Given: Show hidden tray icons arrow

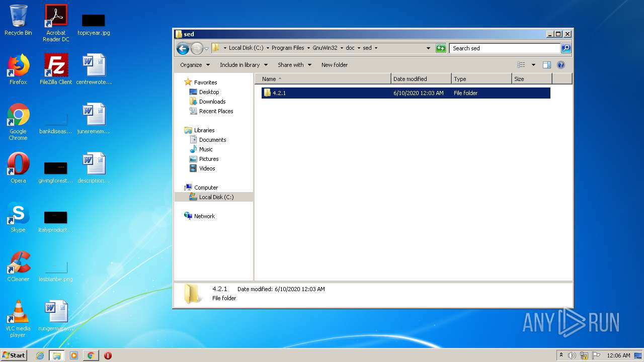Looking at the screenshot, I should pos(561,355).
